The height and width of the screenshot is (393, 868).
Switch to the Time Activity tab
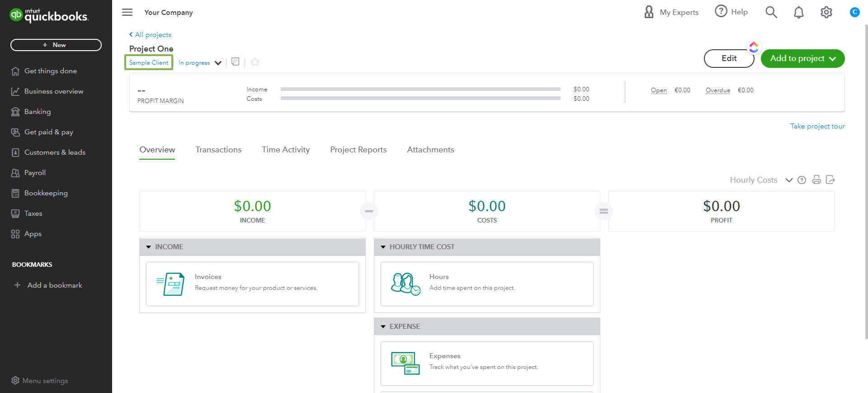(x=286, y=150)
